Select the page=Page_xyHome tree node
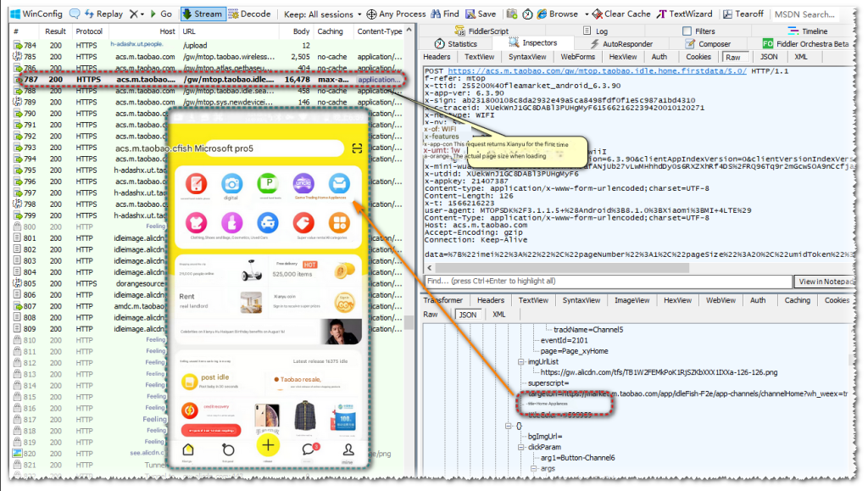The height and width of the screenshot is (491, 868). pos(574,351)
